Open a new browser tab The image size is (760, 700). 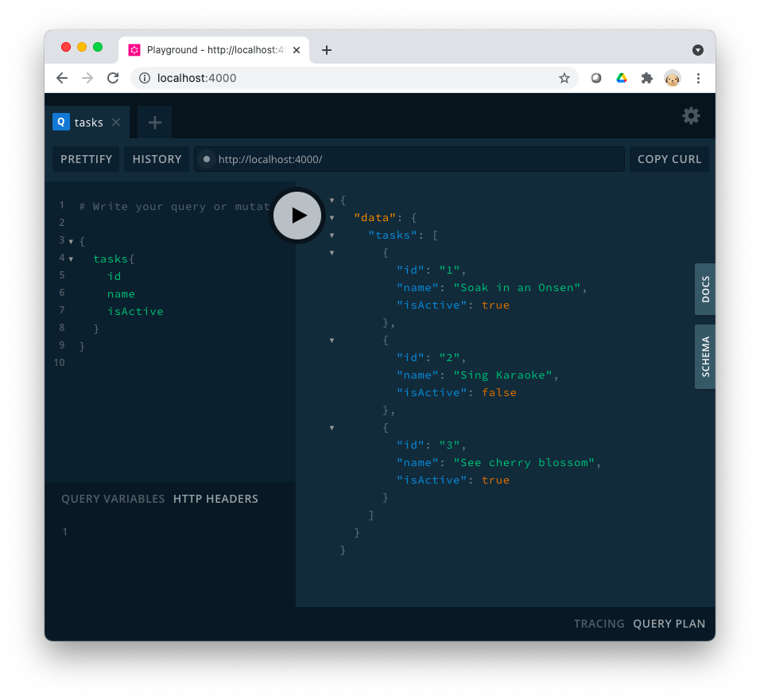[327, 50]
